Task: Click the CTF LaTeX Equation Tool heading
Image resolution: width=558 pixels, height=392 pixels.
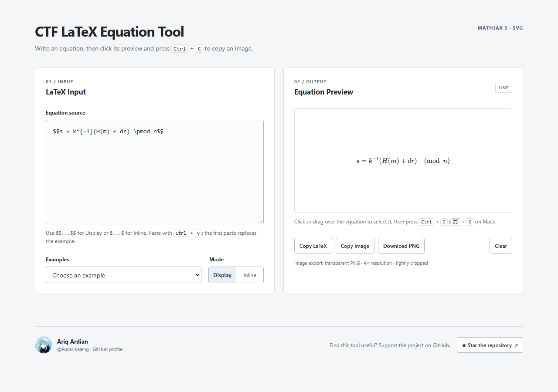Action: point(109,32)
